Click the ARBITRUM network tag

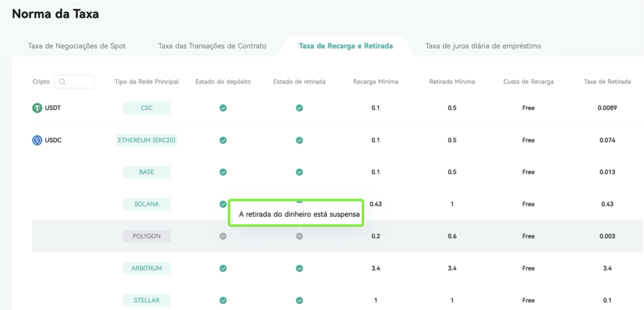[x=147, y=268]
